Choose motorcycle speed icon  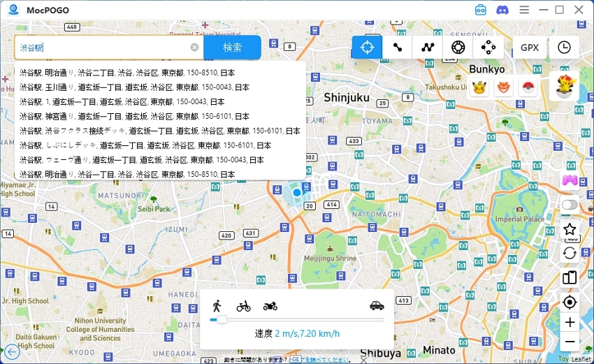270,306
